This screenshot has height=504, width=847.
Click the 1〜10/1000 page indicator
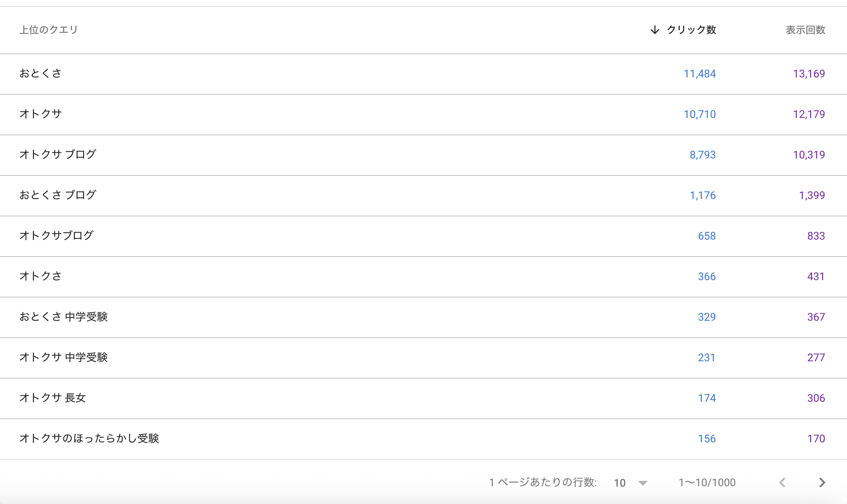(707, 482)
